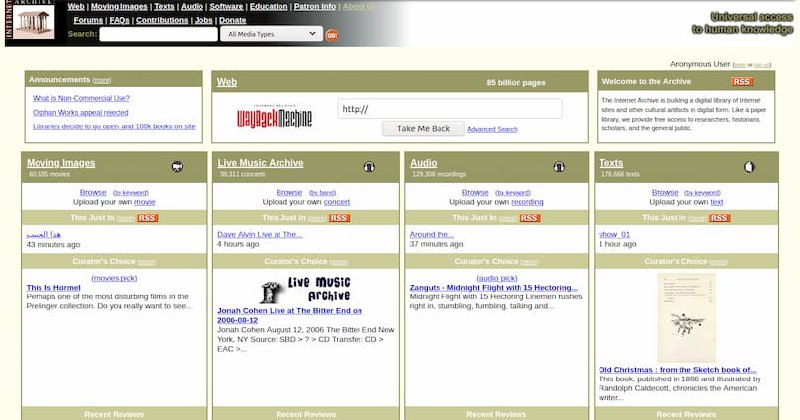Click the upload your own movie link

(x=144, y=202)
